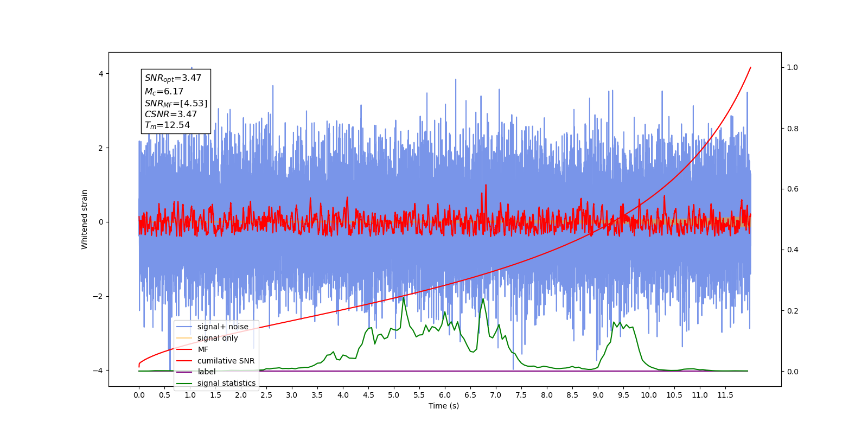The image size is (868, 434).
Task: Click the CSNR=3.47 annotation text
Action: point(171,114)
